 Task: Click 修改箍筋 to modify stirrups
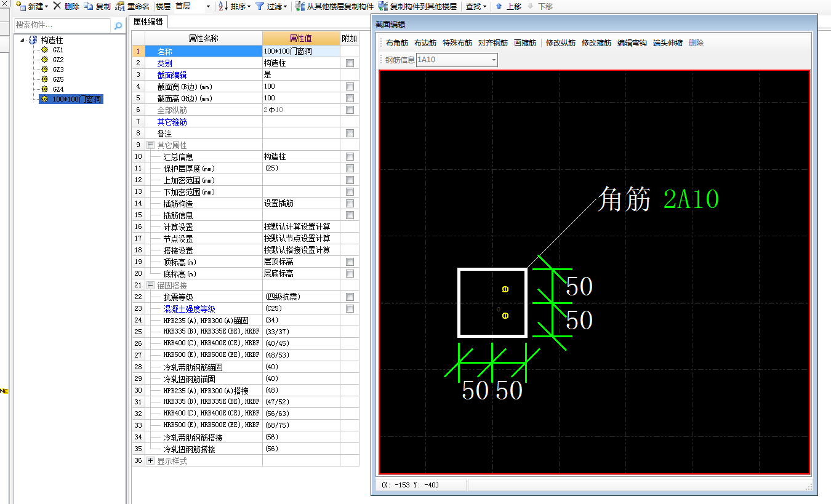click(x=596, y=43)
